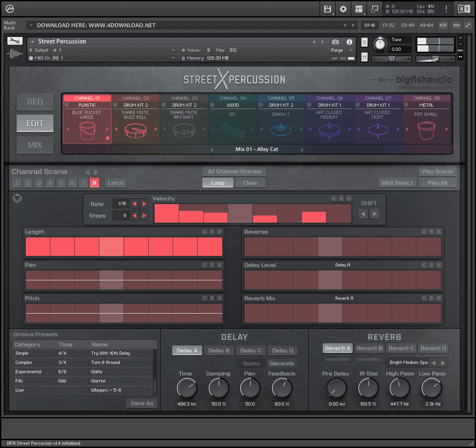Select Channel Scene 8
The height and width of the screenshot is (448, 476).
[x=94, y=183]
